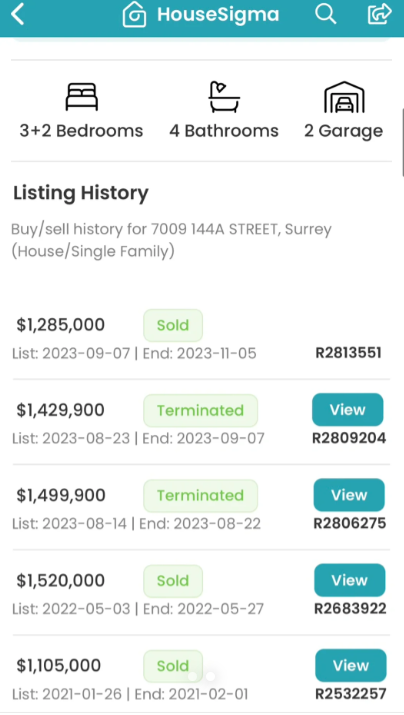The image size is (404, 715).
Task: Click View for listing R2683922
Action: point(350,580)
